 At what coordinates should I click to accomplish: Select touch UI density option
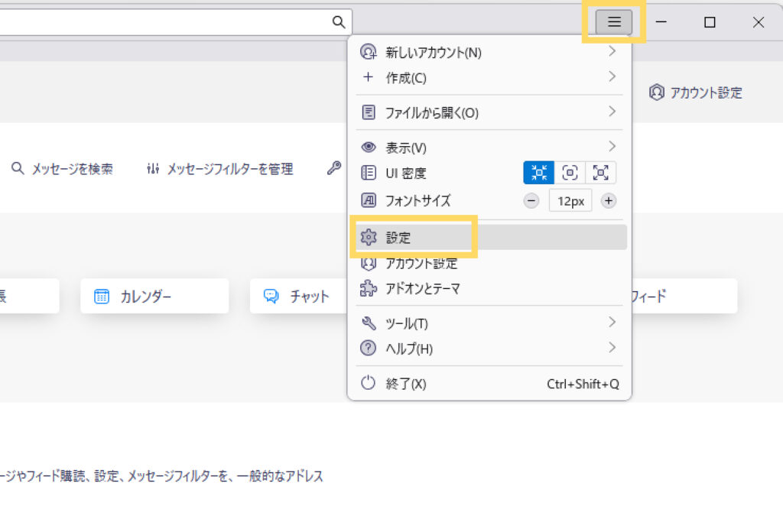(x=601, y=173)
